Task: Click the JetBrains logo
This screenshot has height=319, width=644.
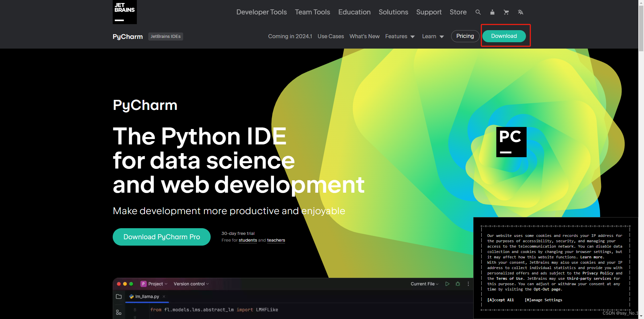Action: tap(125, 12)
